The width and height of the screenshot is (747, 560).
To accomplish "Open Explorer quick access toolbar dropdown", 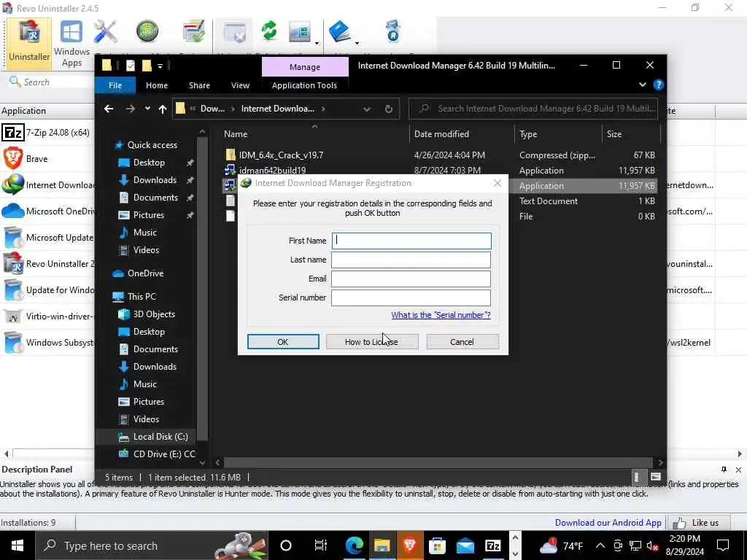I will 160,66.
